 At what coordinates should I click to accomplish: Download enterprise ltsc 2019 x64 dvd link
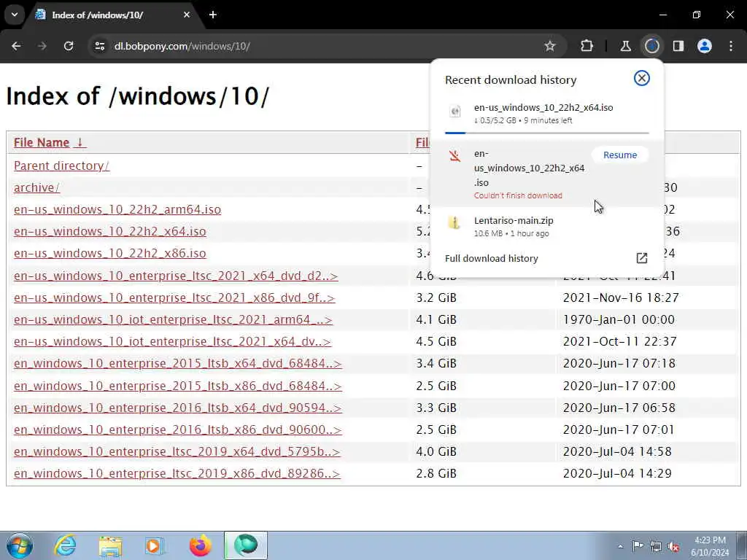click(x=177, y=451)
